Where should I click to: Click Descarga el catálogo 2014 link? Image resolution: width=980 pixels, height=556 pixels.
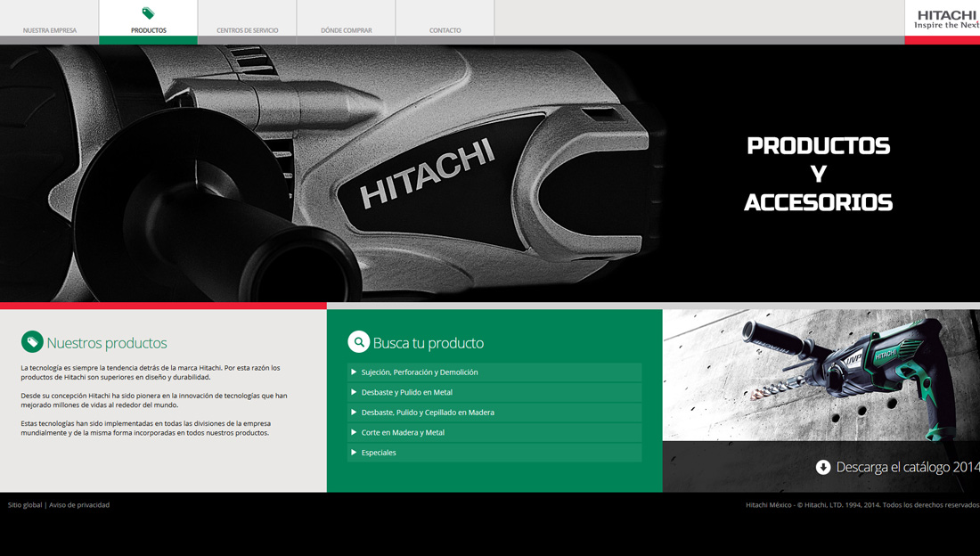point(908,467)
